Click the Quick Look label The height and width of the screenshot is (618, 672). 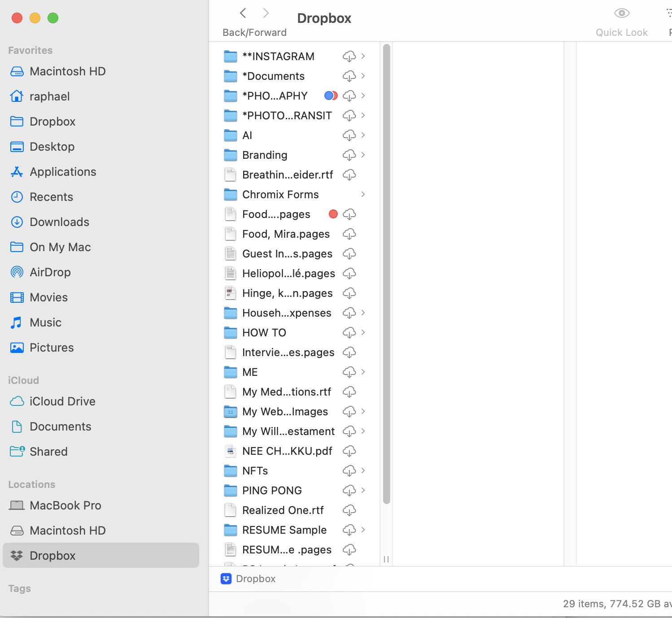621,32
